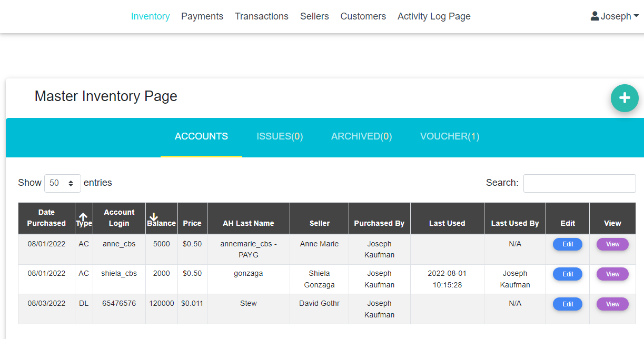Navigate to the Transactions page
This screenshot has height=339, width=644.
[262, 16]
